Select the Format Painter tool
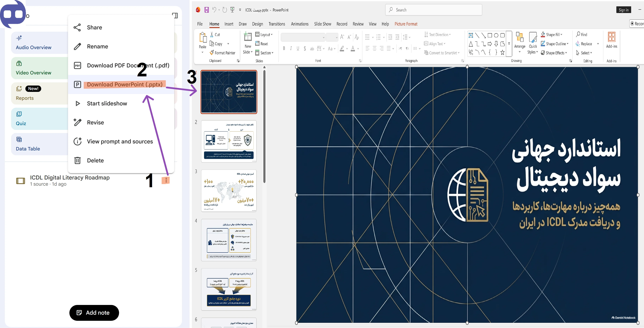The image size is (644, 328). (222, 53)
